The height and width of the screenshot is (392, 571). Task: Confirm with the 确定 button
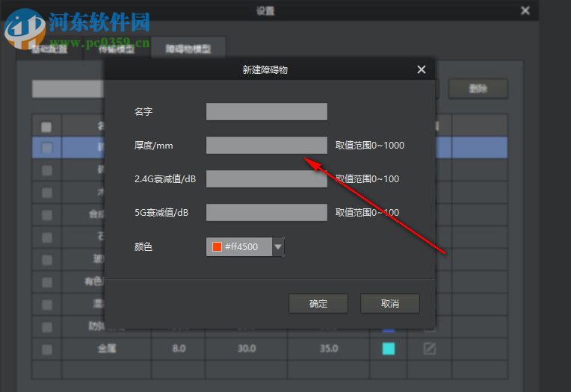click(318, 304)
